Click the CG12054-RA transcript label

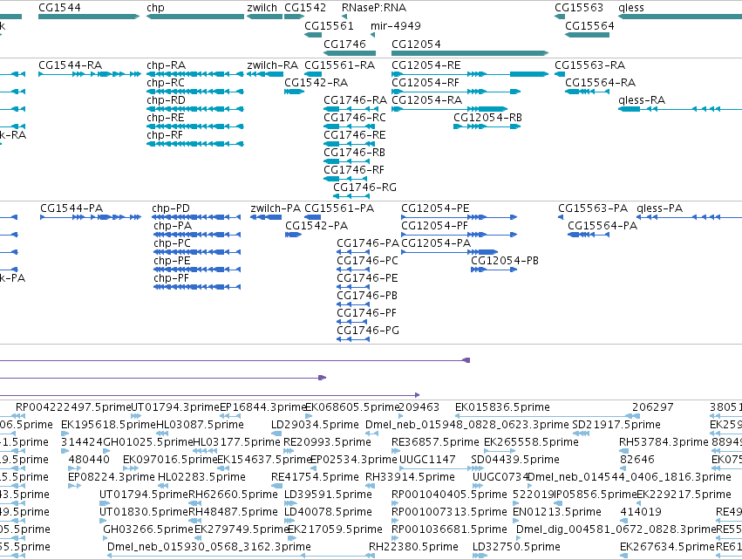[x=427, y=100]
